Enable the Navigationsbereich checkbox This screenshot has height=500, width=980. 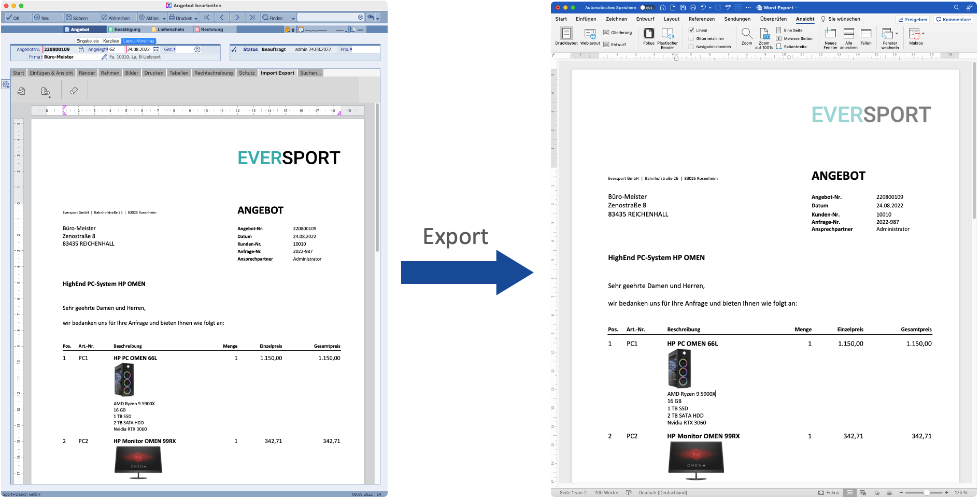(691, 47)
